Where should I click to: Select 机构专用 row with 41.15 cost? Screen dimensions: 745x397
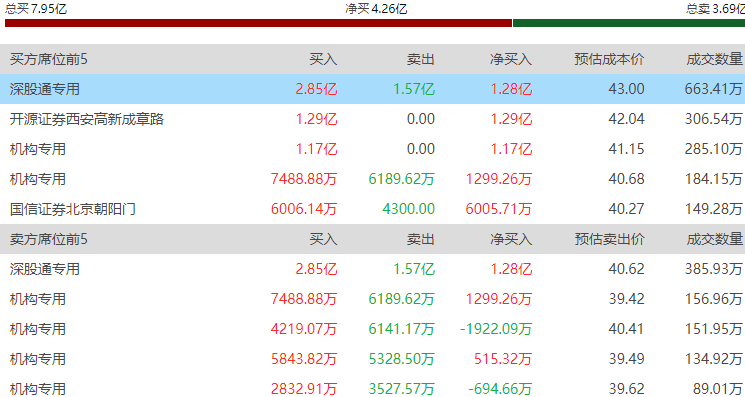pyautogui.click(x=38, y=149)
